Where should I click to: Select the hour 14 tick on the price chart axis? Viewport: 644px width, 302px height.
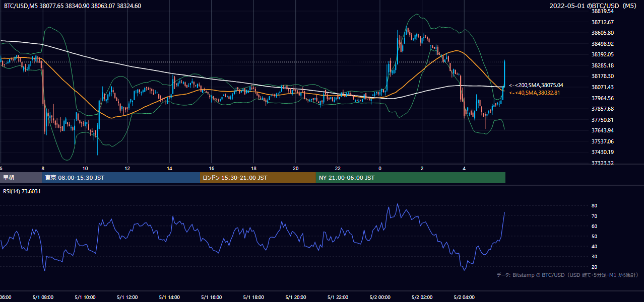click(170, 168)
